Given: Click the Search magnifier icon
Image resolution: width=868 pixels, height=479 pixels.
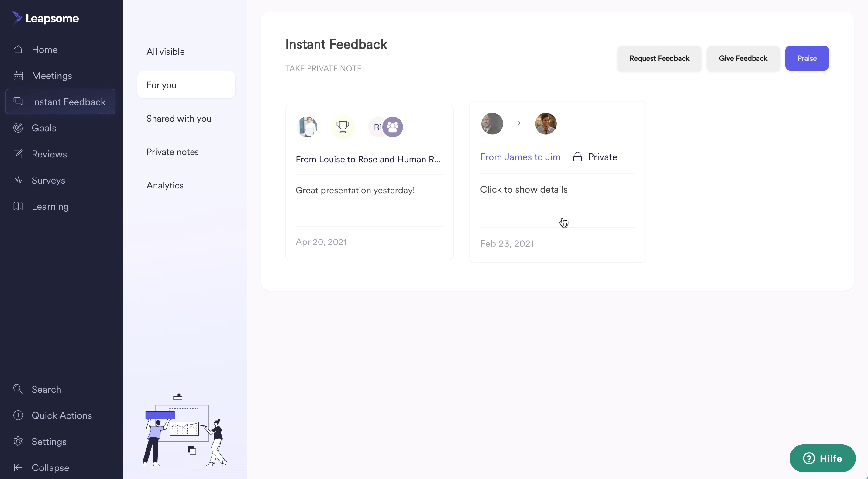Looking at the screenshot, I should pyautogui.click(x=18, y=389).
